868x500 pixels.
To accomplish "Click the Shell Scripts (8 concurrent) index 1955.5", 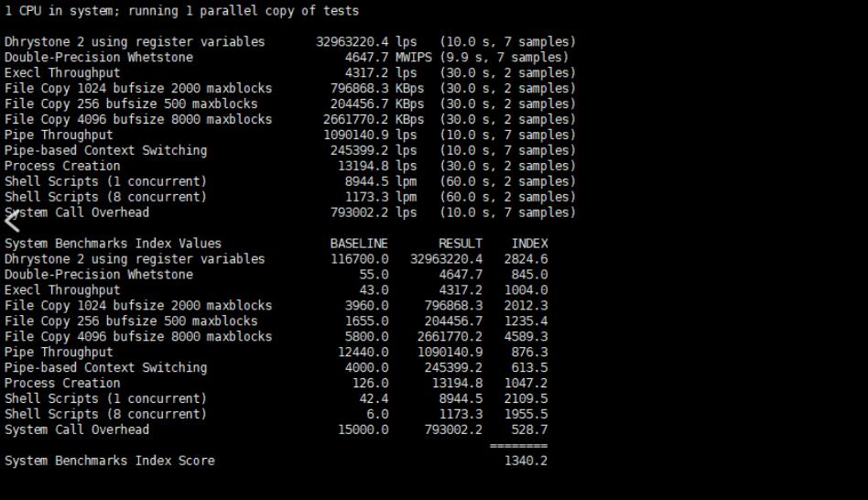I will [526, 414].
